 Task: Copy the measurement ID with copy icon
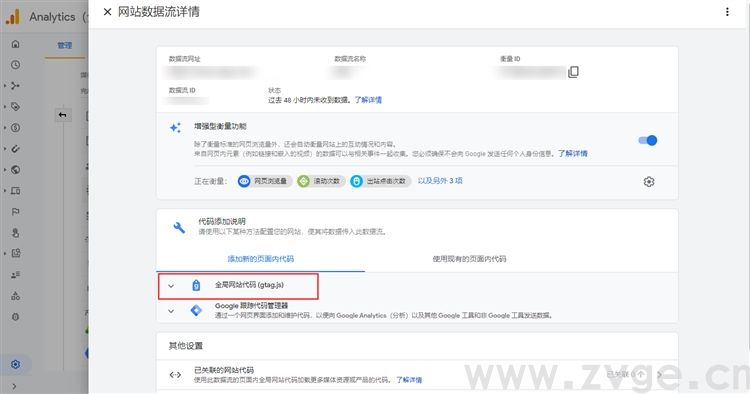[x=573, y=72]
